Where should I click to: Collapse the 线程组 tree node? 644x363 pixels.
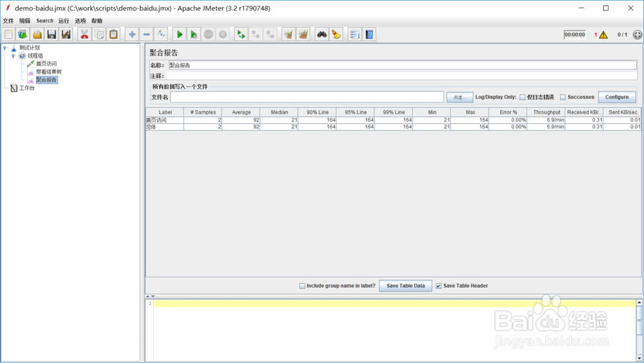(x=13, y=56)
